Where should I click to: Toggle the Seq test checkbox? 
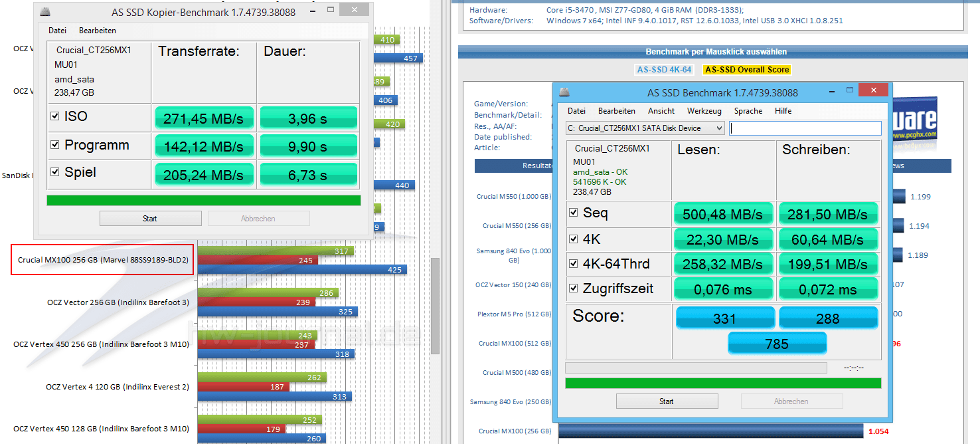click(573, 213)
